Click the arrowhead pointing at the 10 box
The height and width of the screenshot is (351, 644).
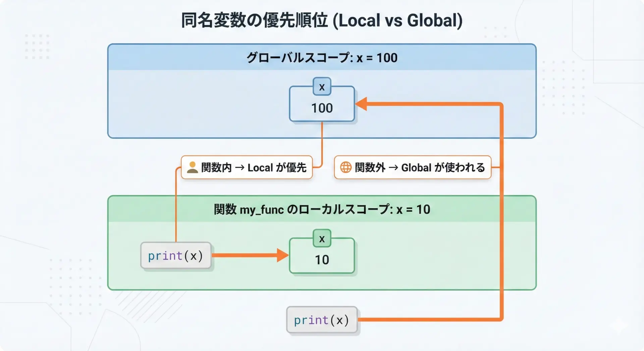(282, 255)
